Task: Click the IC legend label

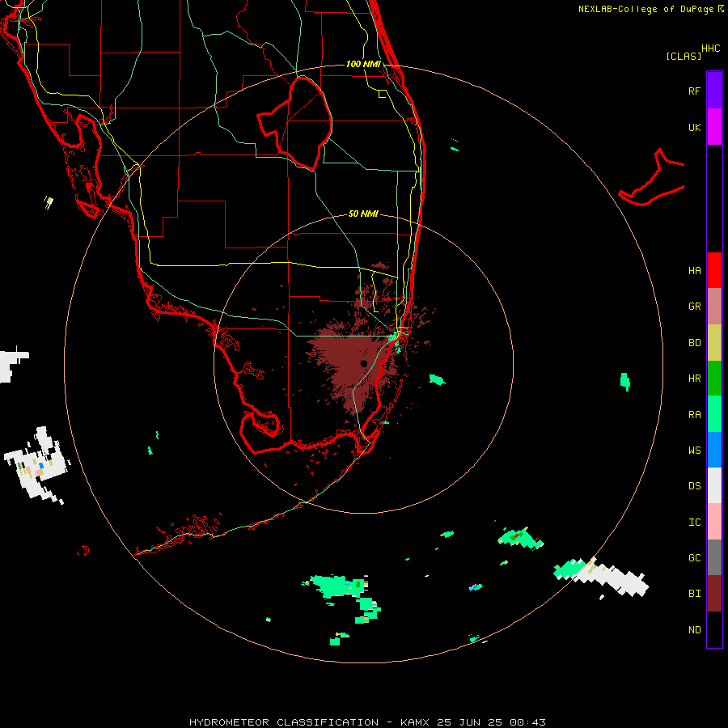Action: click(x=695, y=523)
